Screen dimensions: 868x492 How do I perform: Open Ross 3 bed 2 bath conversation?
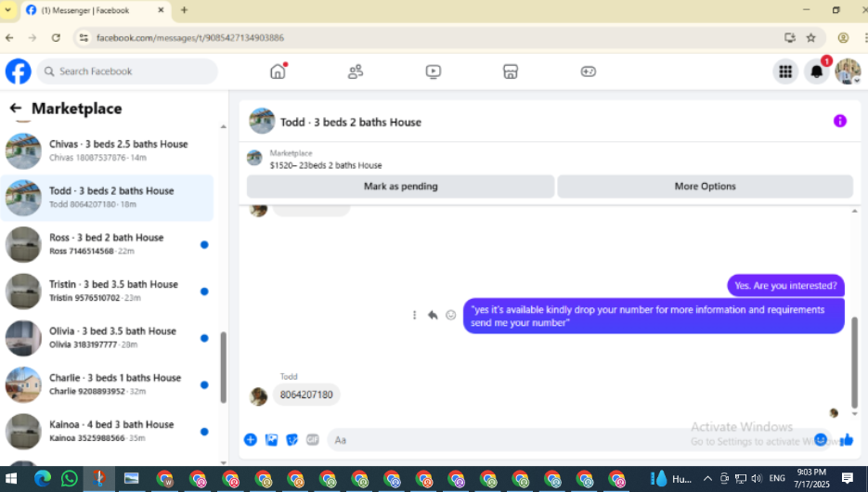(x=107, y=244)
